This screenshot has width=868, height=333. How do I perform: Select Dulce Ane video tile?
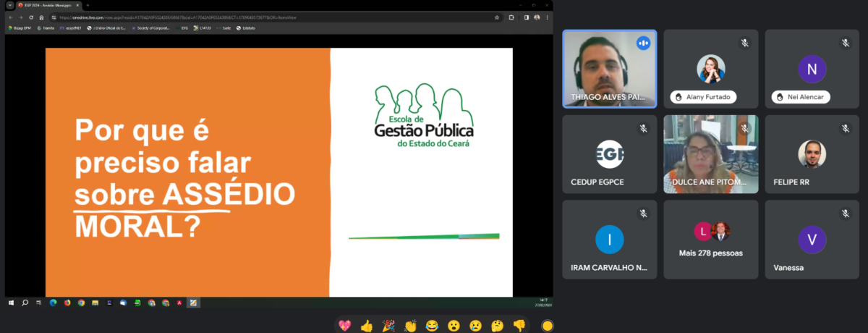coord(711,154)
